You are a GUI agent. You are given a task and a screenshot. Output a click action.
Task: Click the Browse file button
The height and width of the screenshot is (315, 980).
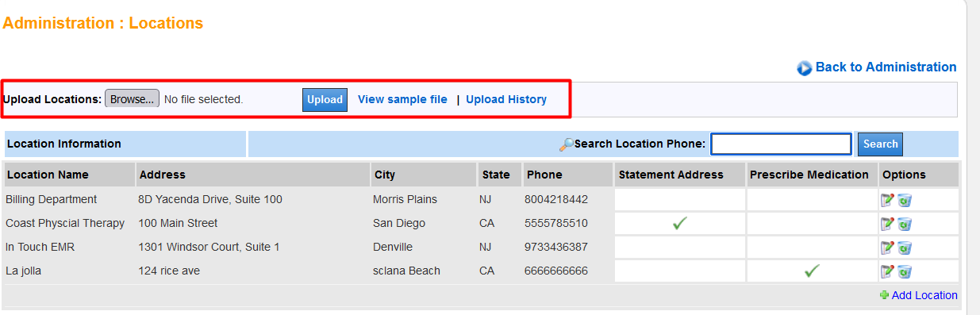pyautogui.click(x=132, y=99)
